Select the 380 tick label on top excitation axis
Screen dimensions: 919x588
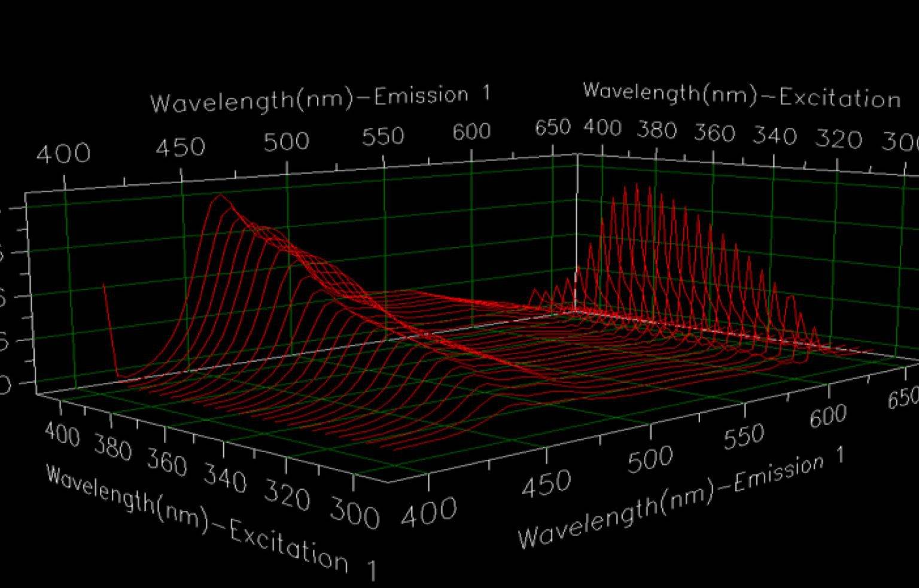[x=656, y=130]
